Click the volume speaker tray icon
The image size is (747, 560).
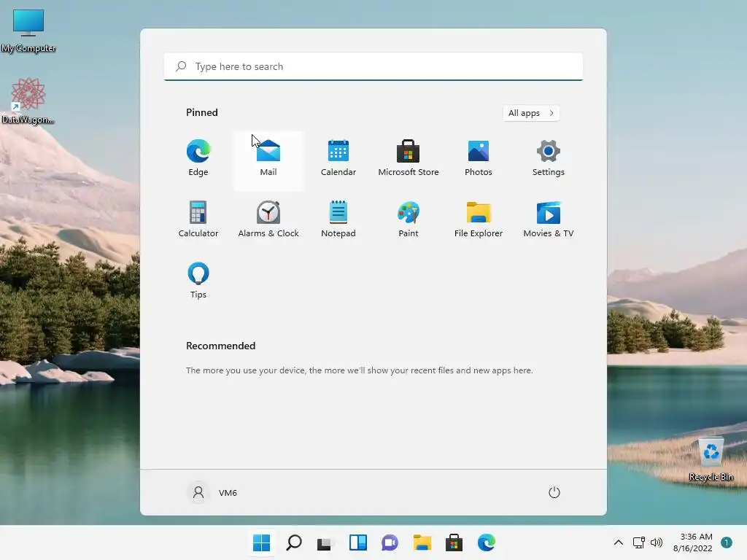tap(657, 542)
